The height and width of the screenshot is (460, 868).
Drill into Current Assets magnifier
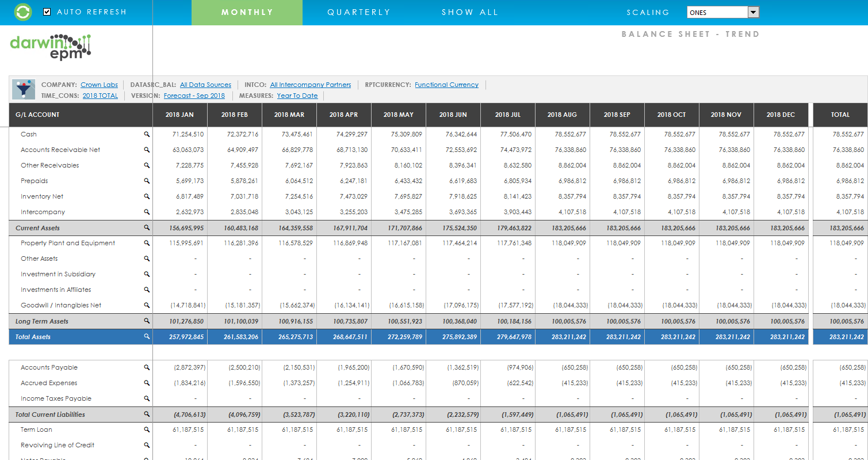pos(147,228)
